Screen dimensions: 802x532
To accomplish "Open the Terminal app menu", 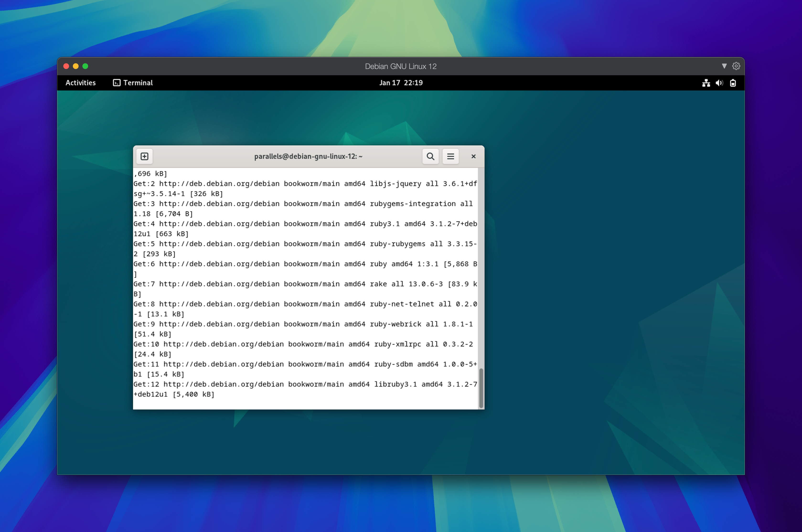I will click(133, 83).
